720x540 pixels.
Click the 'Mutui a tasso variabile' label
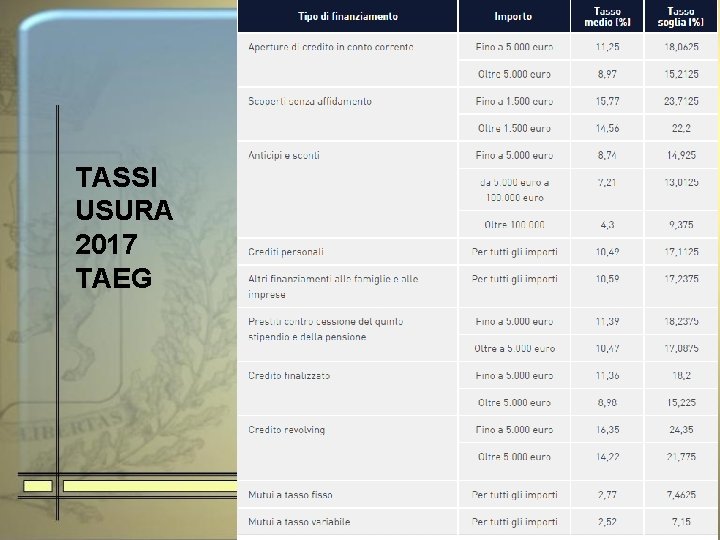(x=299, y=522)
